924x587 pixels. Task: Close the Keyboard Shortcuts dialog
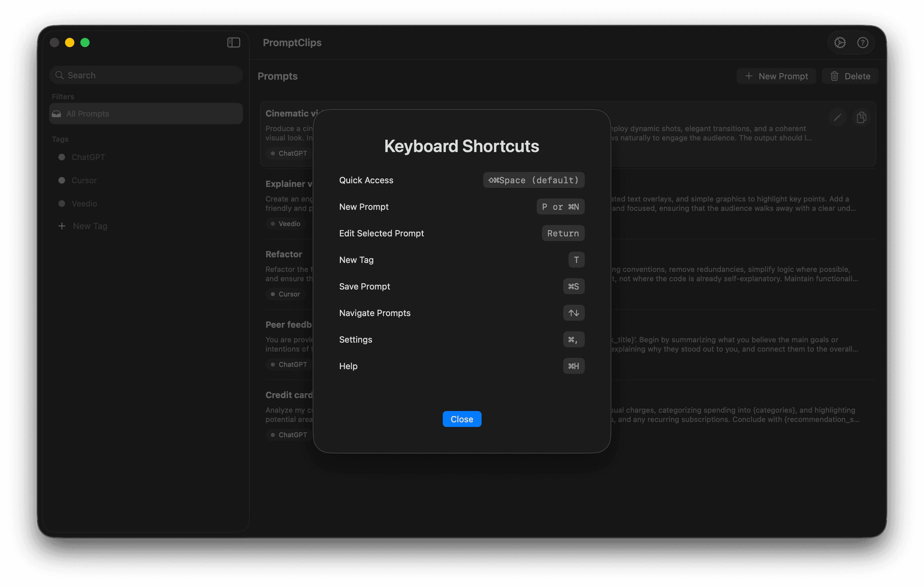tap(462, 419)
